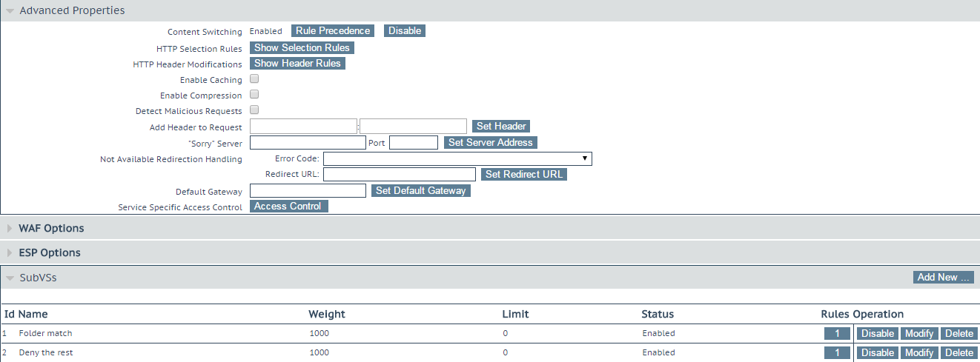The width and height of the screenshot is (980, 362).
Task: Delete the Deny the rest SubVS
Action: (x=959, y=352)
